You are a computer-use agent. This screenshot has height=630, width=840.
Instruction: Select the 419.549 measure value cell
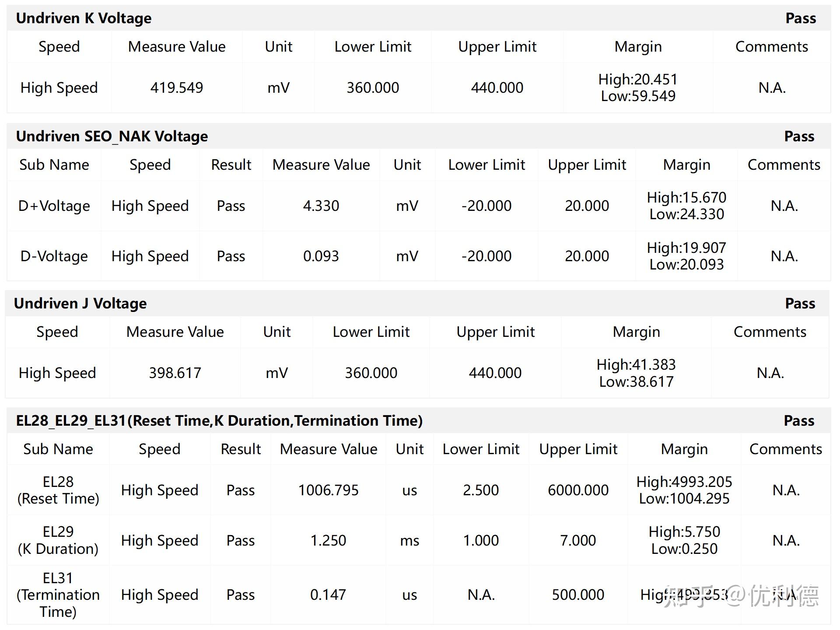click(x=177, y=87)
